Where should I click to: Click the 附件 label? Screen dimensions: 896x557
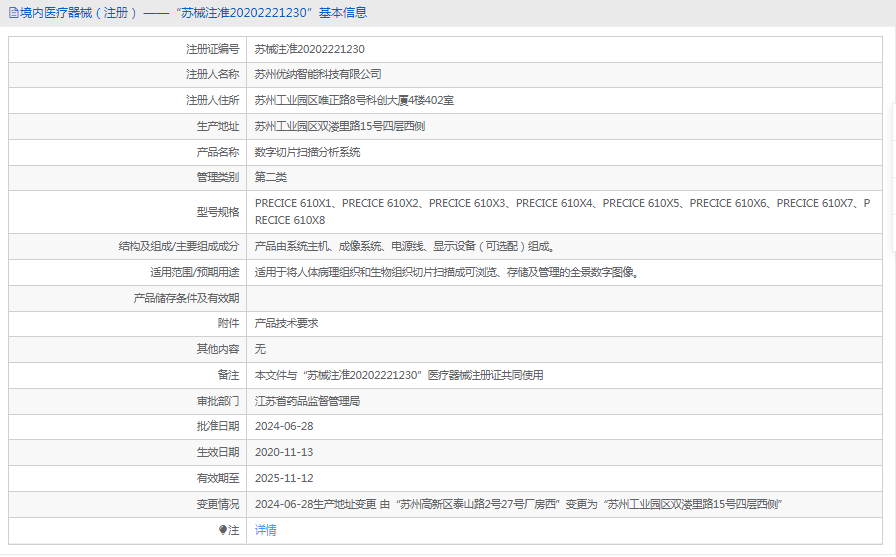click(229, 323)
